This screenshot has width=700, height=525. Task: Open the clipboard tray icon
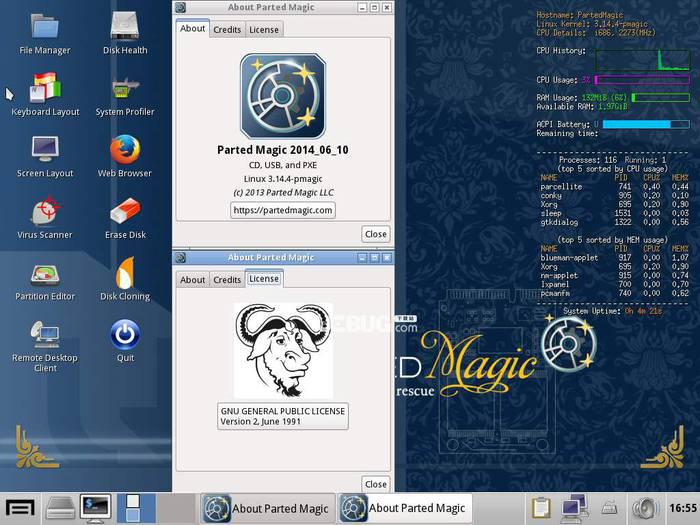coord(541,509)
